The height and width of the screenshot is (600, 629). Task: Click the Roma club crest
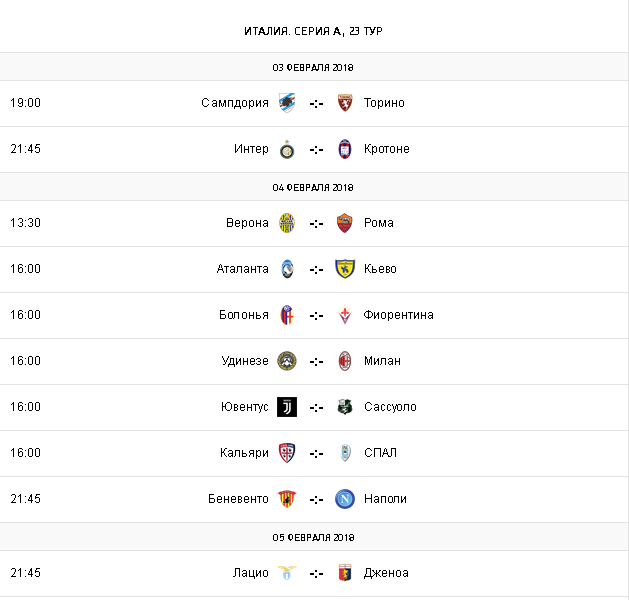click(x=345, y=223)
